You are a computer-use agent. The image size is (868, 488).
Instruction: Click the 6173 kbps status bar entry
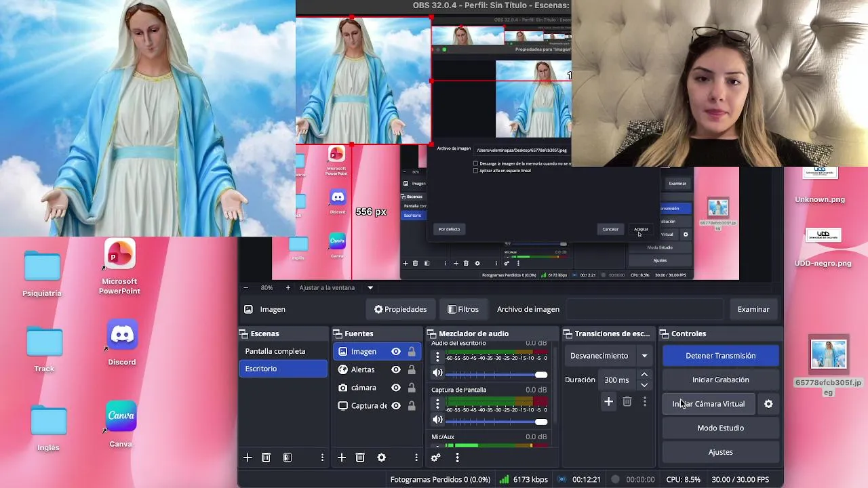(524, 479)
